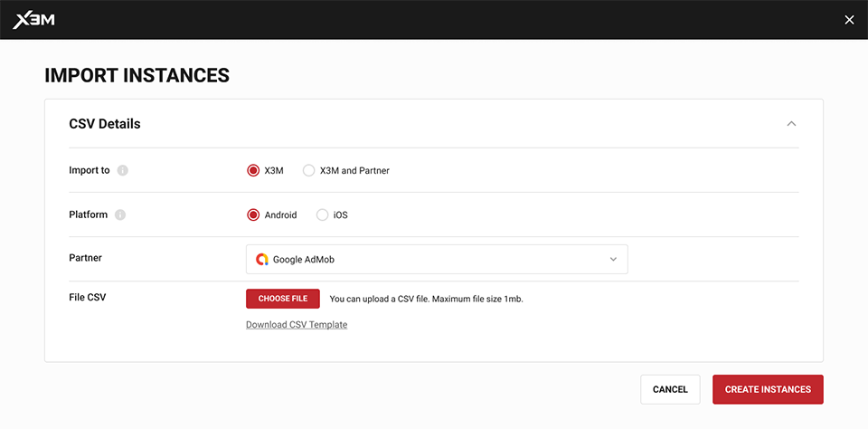Click the File CSV label
The width and height of the screenshot is (868, 429).
(88, 297)
